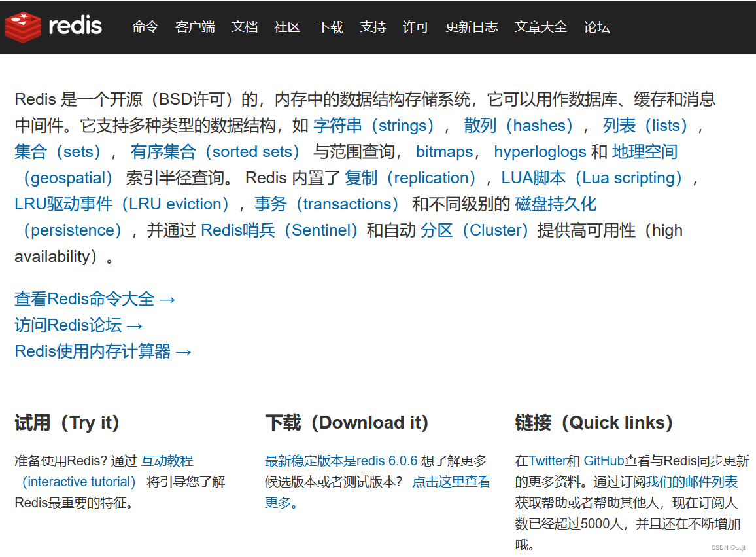Screen dimensions: 756x557
Task: Click 最新稳定版本是redis 6.0.6 download link
Action: [x=341, y=461]
